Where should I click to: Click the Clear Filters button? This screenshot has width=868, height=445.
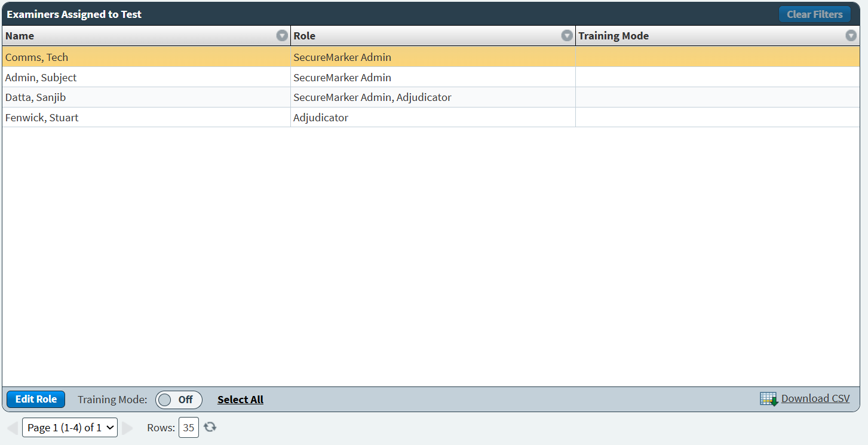coord(814,14)
